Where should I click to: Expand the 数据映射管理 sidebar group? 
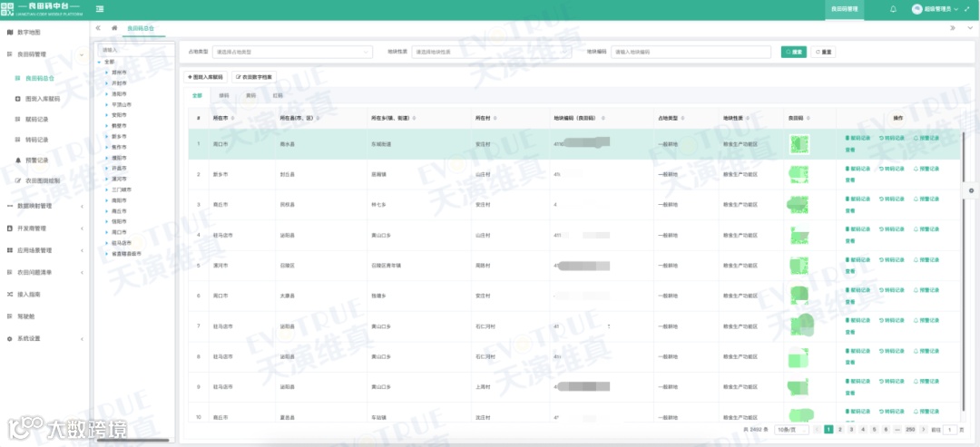point(82,206)
